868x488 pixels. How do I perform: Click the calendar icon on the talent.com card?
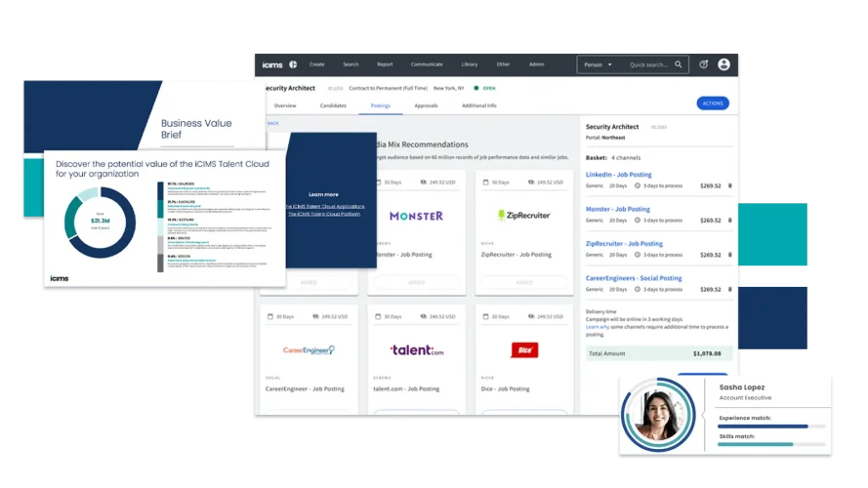pos(378,316)
